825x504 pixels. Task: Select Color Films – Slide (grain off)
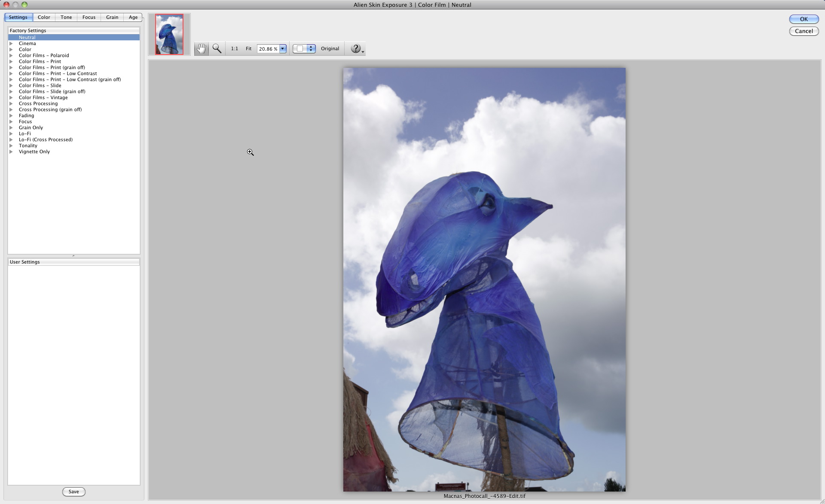tap(74, 91)
